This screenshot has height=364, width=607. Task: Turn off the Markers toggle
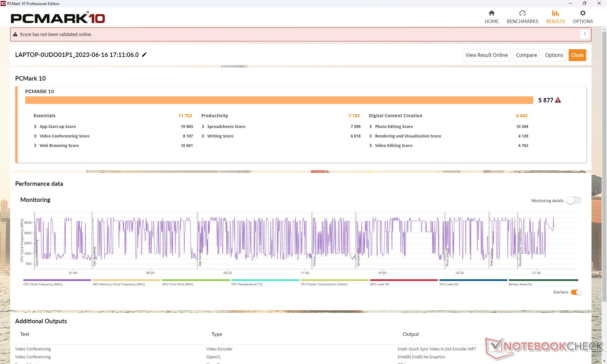pyautogui.click(x=576, y=292)
